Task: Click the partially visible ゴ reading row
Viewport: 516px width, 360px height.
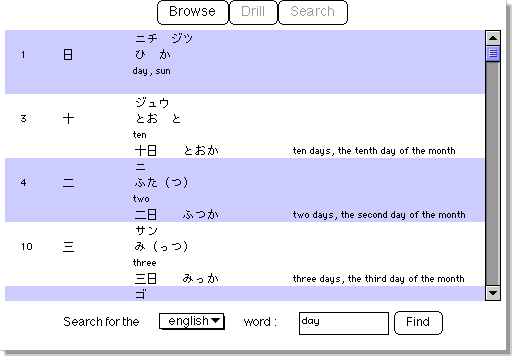Action: 245,293
